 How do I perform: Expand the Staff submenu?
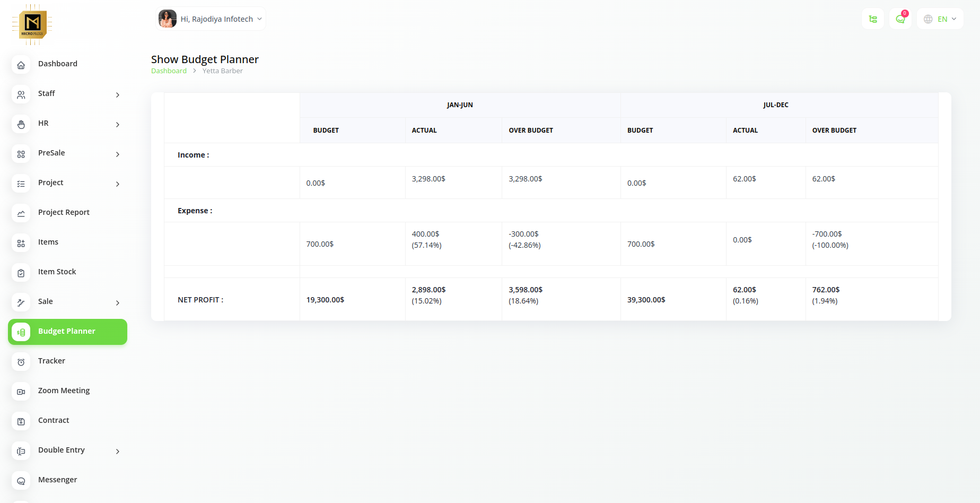[x=118, y=95]
